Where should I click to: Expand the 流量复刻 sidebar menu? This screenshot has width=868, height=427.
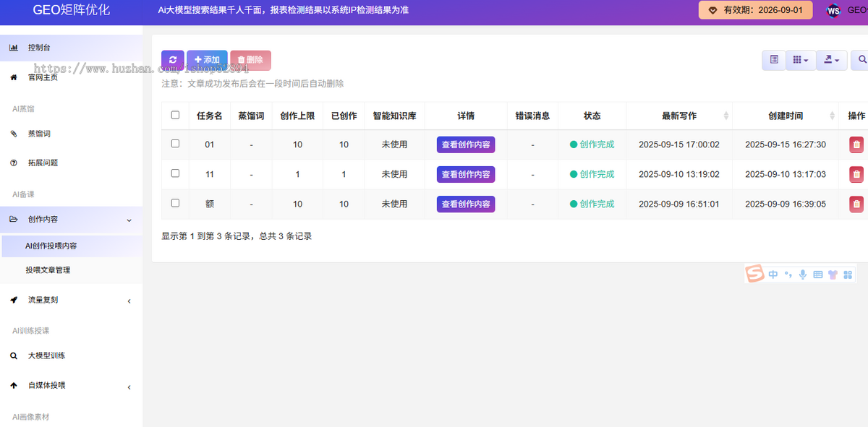pos(71,300)
